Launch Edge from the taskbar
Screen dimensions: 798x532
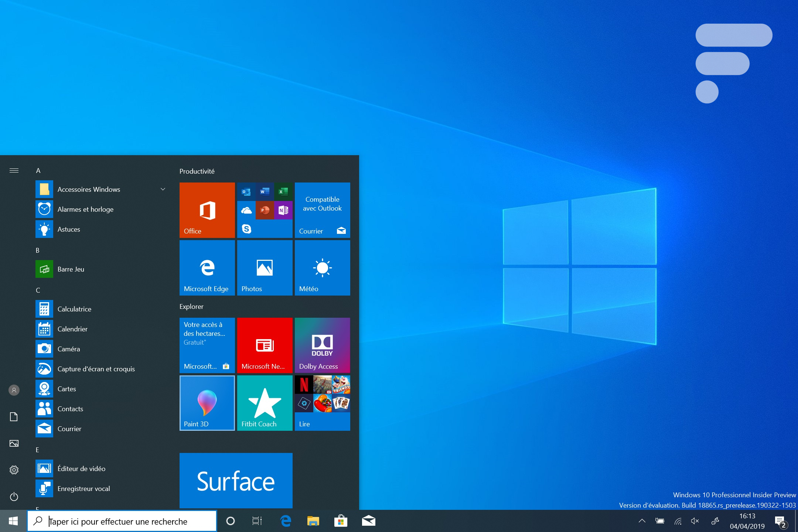(x=286, y=521)
